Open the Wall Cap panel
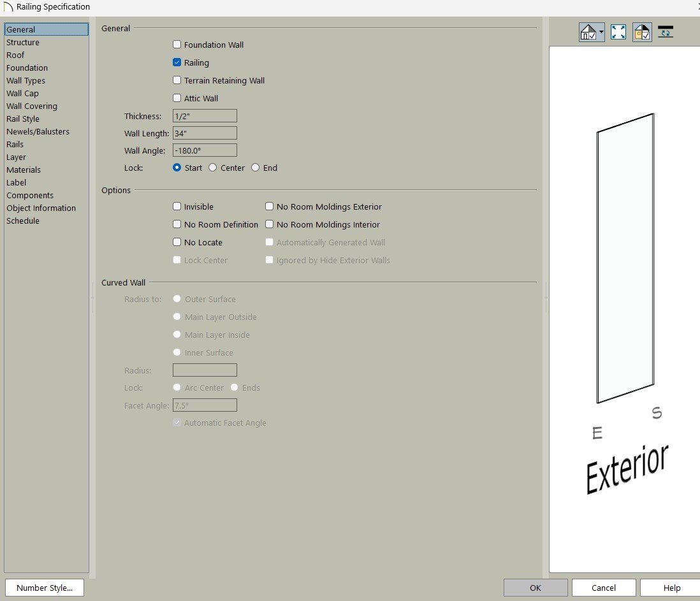This screenshot has width=700, height=601. click(x=47, y=93)
